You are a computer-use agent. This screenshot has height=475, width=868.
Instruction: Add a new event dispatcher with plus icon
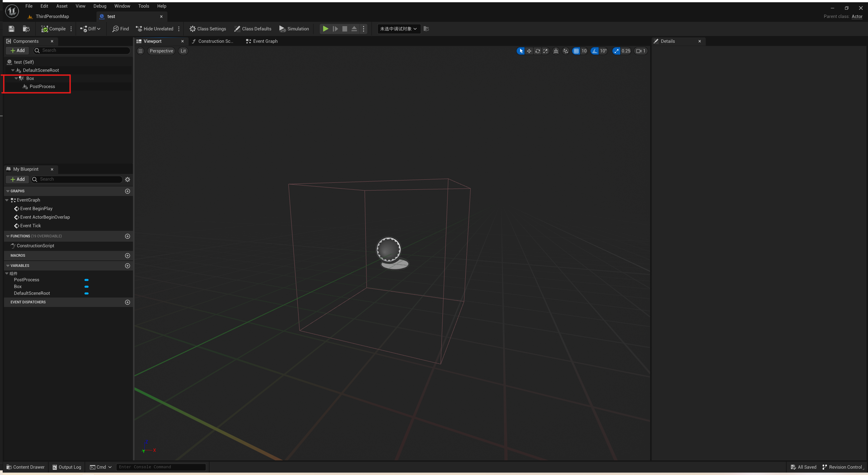[x=127, y=302]
